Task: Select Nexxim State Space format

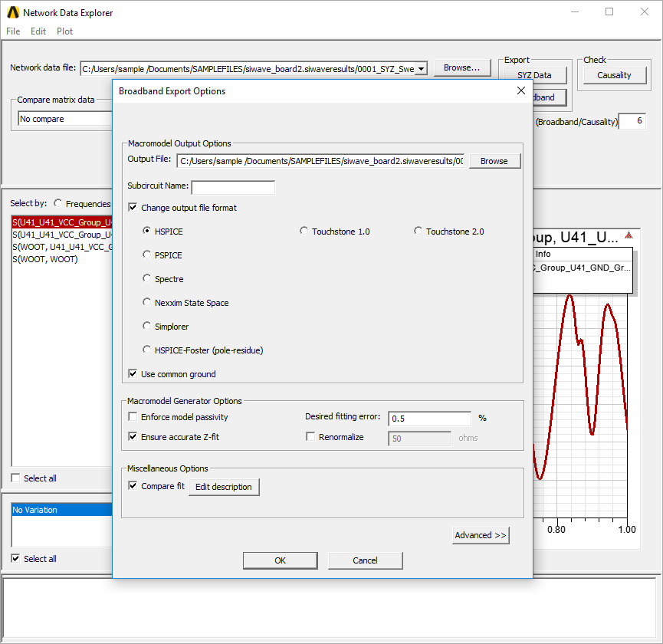Action: point(147,302)
